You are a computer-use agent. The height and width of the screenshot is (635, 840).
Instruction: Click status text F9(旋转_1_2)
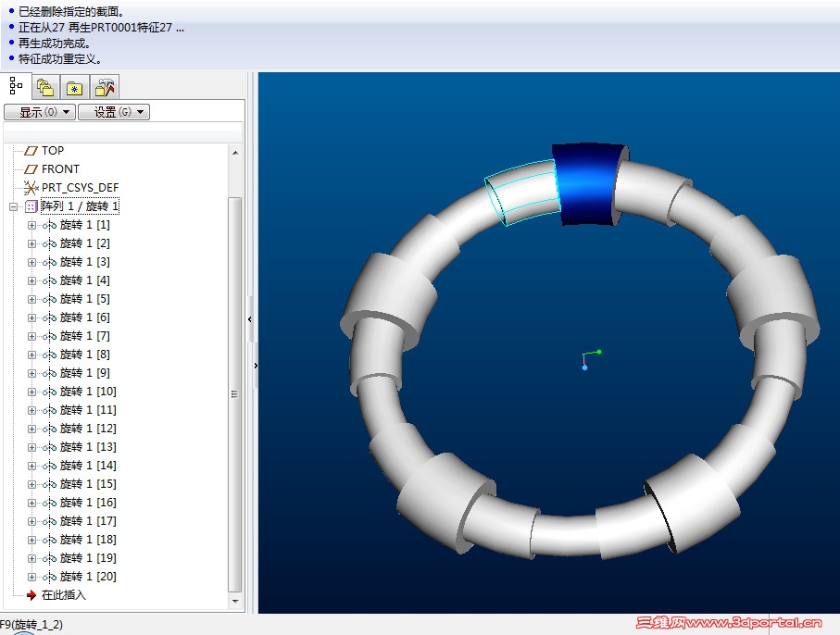[31, 625]
